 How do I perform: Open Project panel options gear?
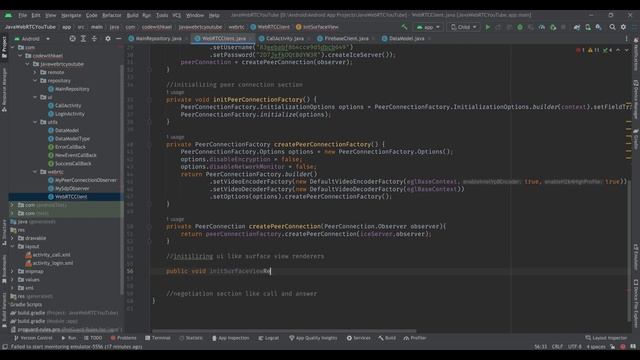click(108, 38)
